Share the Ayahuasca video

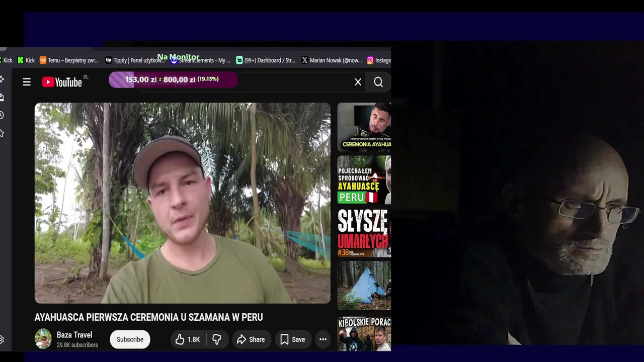point(251,339)
